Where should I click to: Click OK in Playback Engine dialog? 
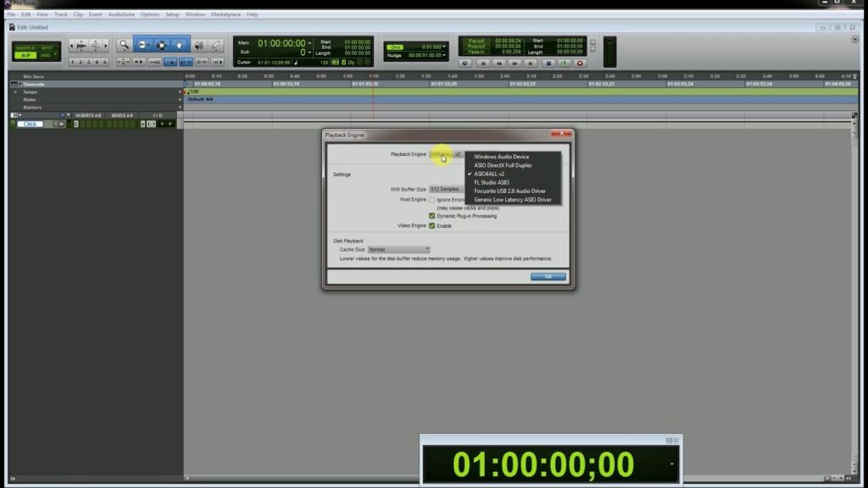(548, 277)
